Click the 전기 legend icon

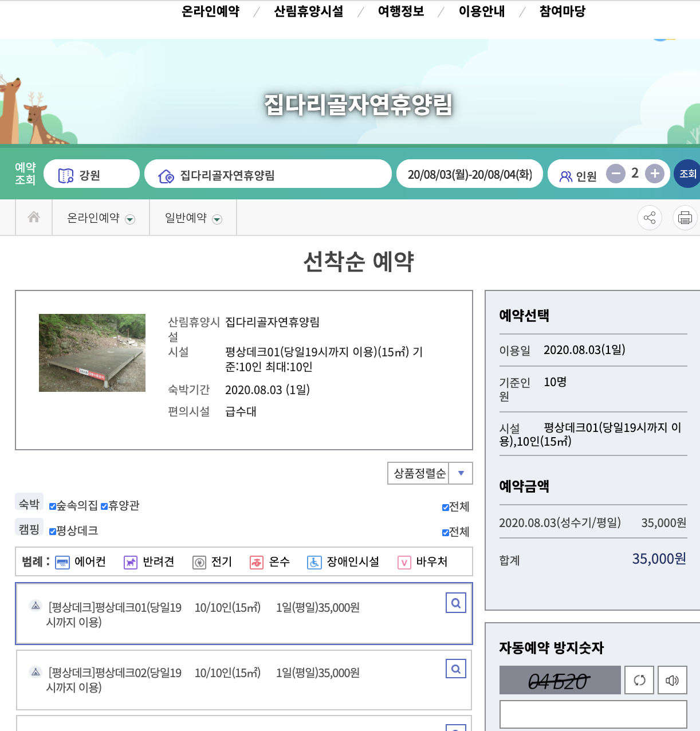pyautogui.click(x=199, y=563)
